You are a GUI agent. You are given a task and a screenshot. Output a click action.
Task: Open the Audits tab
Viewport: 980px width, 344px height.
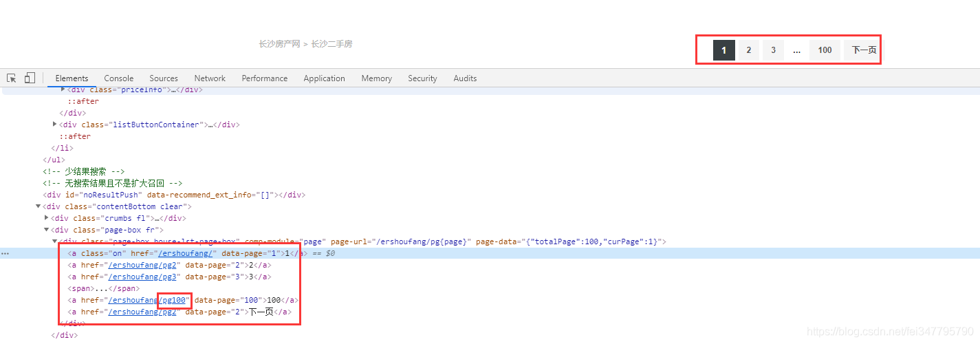coord(465,78)
